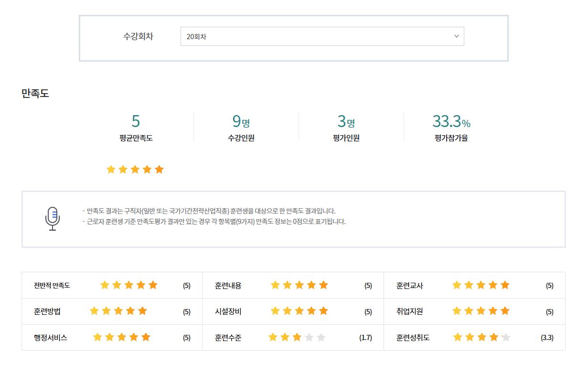The height and width of the screenshot is (374, 588).
Task: Click the 훈련교사 star rating
Action: pos(481,285)
